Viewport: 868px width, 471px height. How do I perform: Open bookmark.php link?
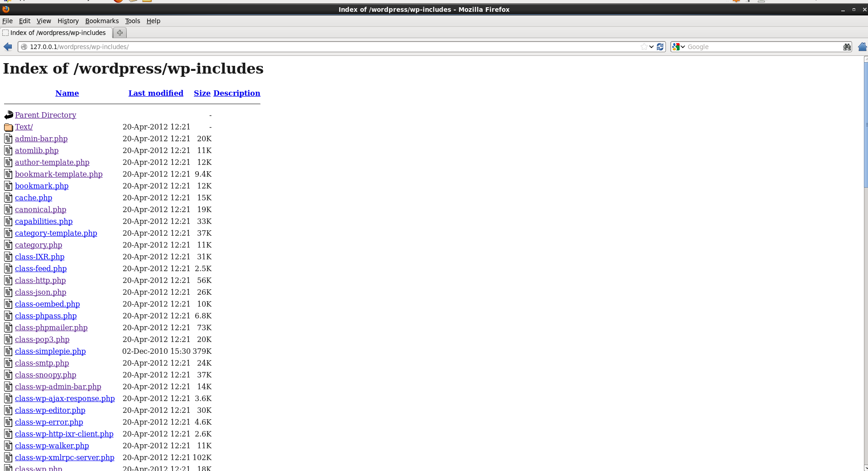[x=42, y=186]
